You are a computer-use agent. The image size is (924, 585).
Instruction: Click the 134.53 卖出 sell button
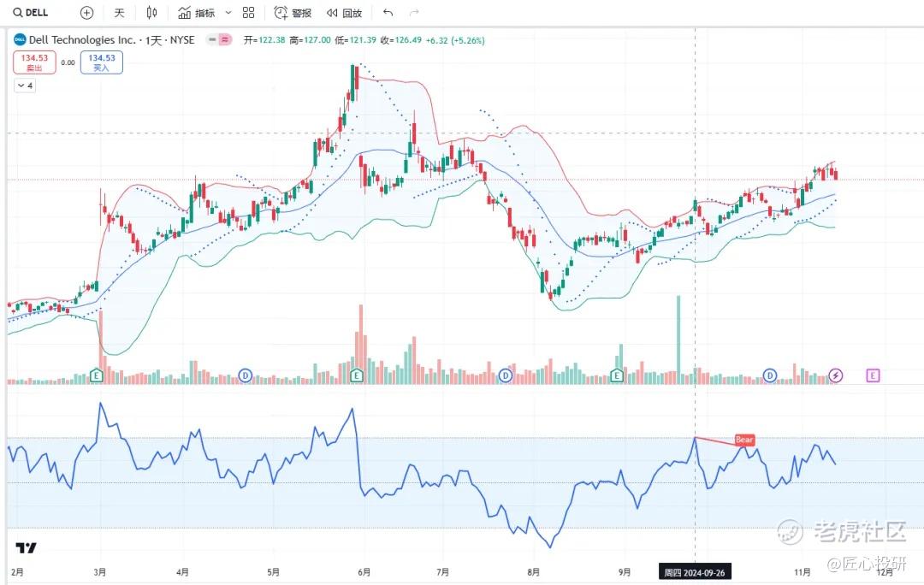tap(35, 62)
